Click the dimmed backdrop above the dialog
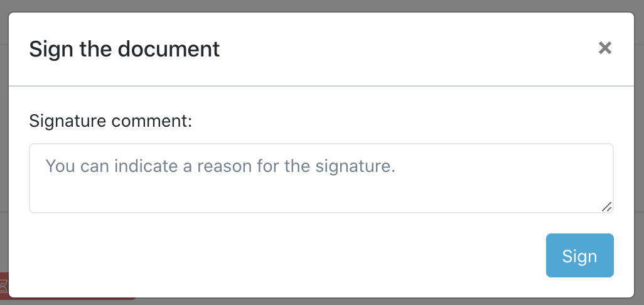The height and width of the screenshot is (305, 644). point(314,6)
